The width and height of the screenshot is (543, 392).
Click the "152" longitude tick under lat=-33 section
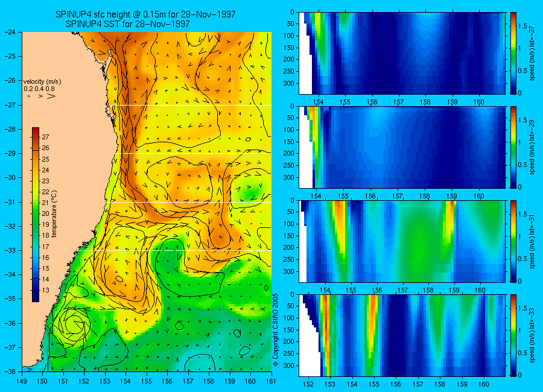pyautogui.click(x=308, y=384)
